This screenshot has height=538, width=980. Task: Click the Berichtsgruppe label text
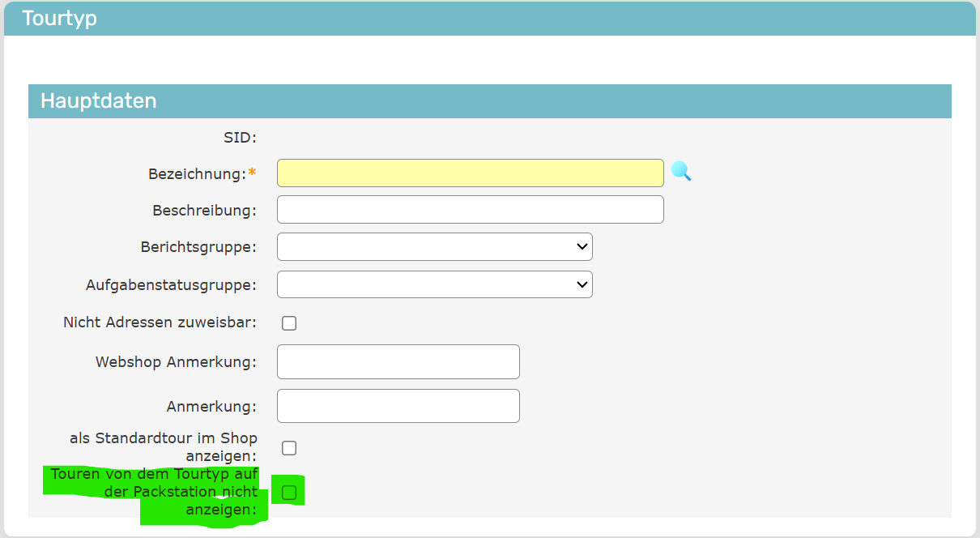pyautogui.click(x=198, y=247)
